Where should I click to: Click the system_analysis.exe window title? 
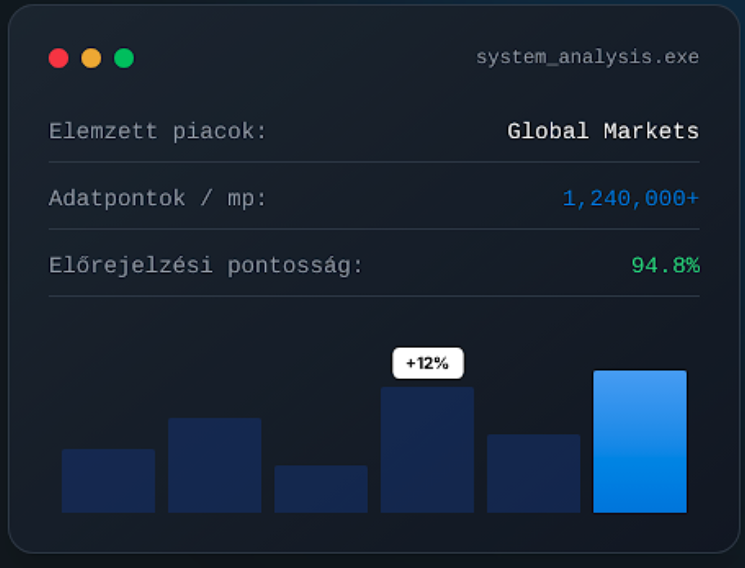point(587,57)
